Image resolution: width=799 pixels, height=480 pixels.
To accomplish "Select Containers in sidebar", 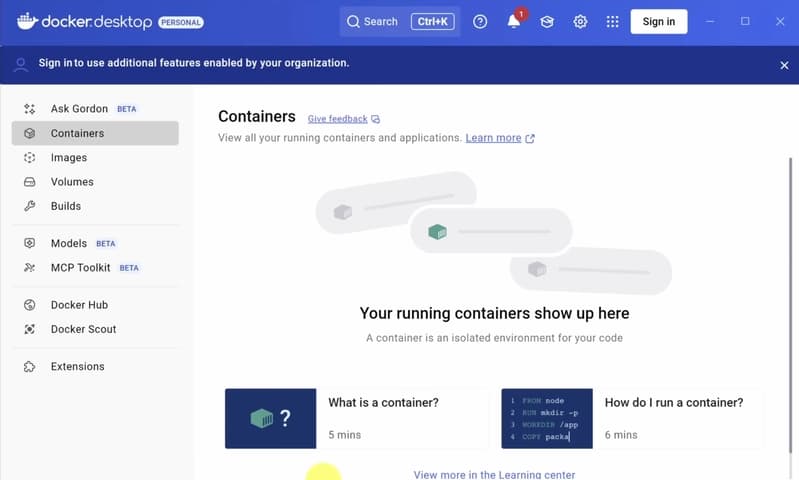I will pyautogui.click(x=95, y=133).
